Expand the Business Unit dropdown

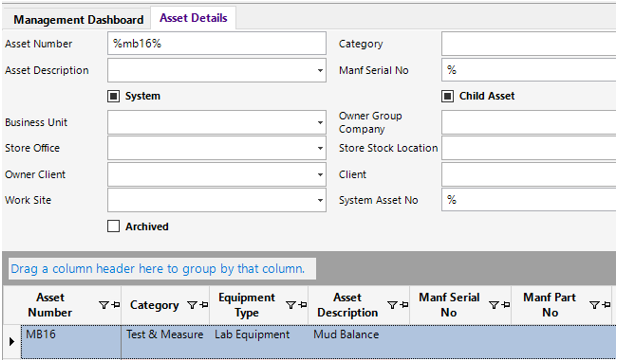point(320,123)
